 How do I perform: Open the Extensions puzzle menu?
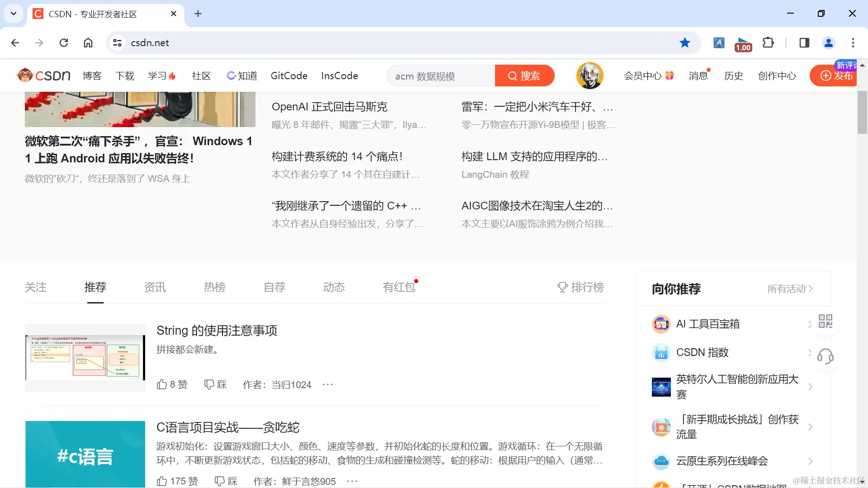pyautogui.click(x=768, y=43)
